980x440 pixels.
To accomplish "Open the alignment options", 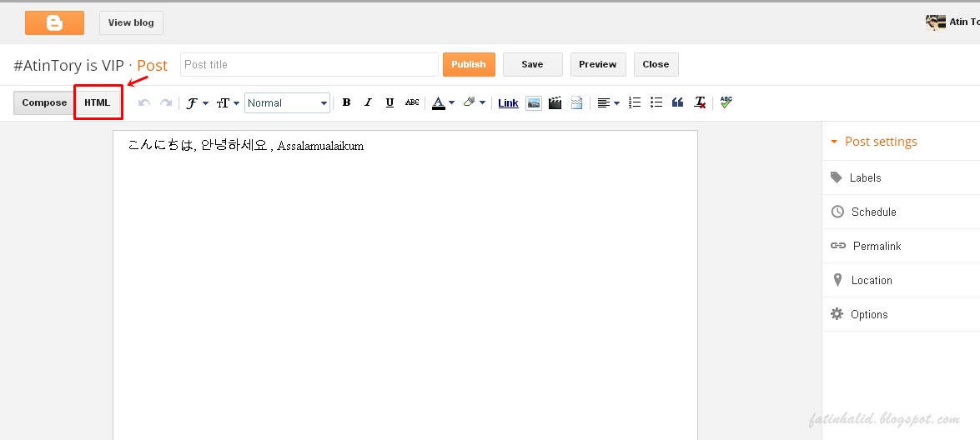I will [x=603, y=103].
